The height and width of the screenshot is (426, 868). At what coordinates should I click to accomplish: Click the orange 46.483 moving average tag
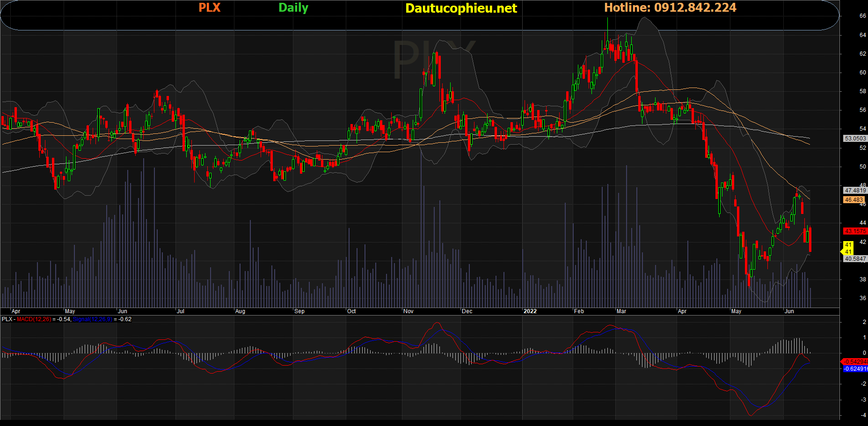click(854, 200)
